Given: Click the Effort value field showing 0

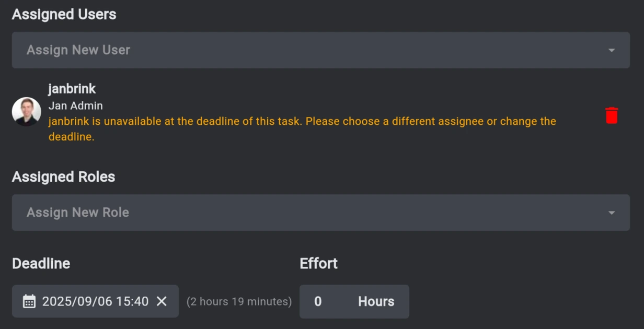Looking at the screenshot, I should click(x=319, y=301).
